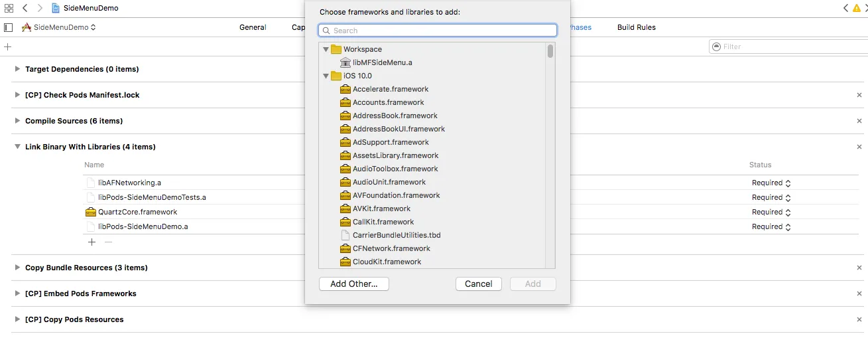Screen dimensions: 868x340
Task: Click the Add button in dialog
Action: tap(533, 284)
